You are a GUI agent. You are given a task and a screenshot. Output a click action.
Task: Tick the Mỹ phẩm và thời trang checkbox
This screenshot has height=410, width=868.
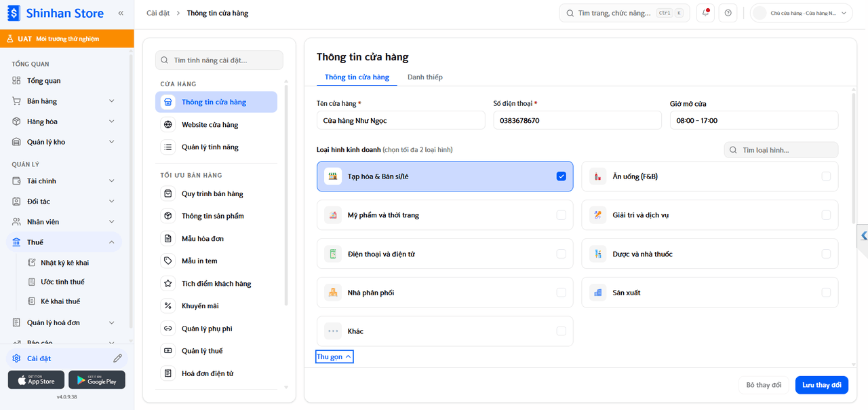point(561,215)
